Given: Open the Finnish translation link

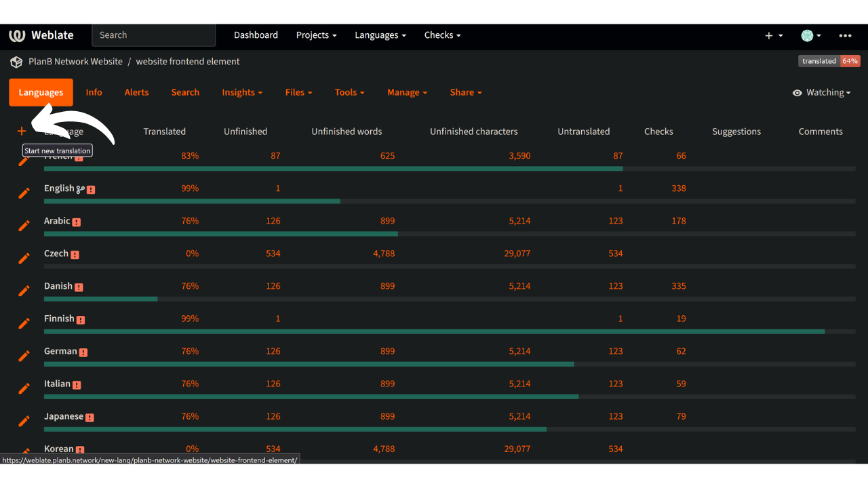Looking at the screenshot, I should pyautogui.click(x=59, y=319).
